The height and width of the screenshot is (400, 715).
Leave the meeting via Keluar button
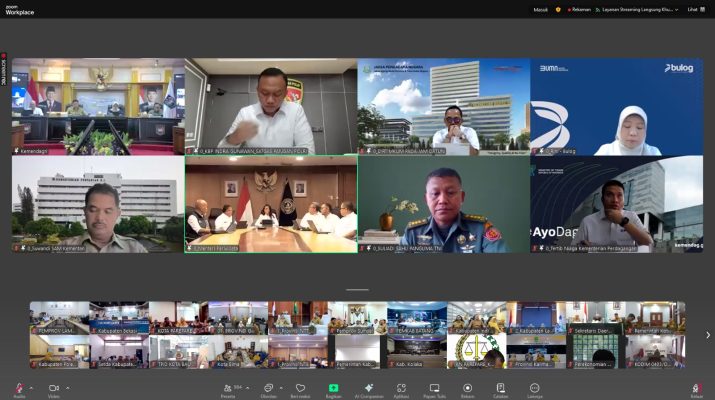pos(696,388)
